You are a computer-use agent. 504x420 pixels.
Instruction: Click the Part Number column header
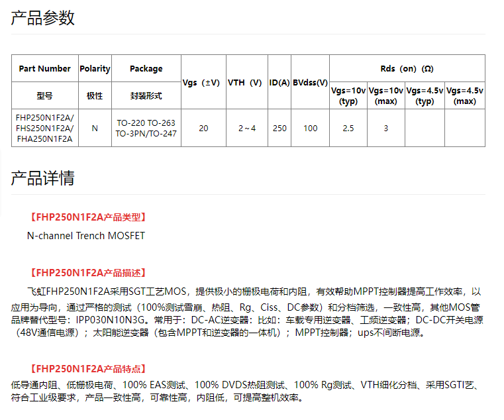click(44, 69)
